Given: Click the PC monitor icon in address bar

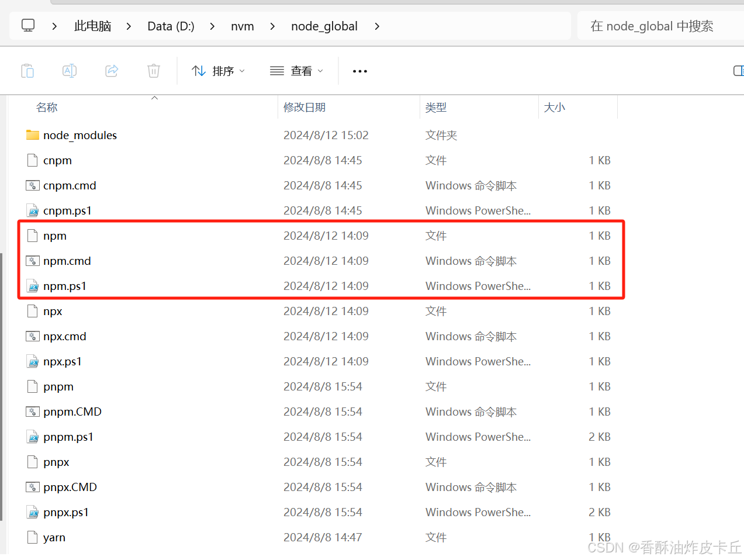Looking at the screenshot, I should (x=28, y=26).
